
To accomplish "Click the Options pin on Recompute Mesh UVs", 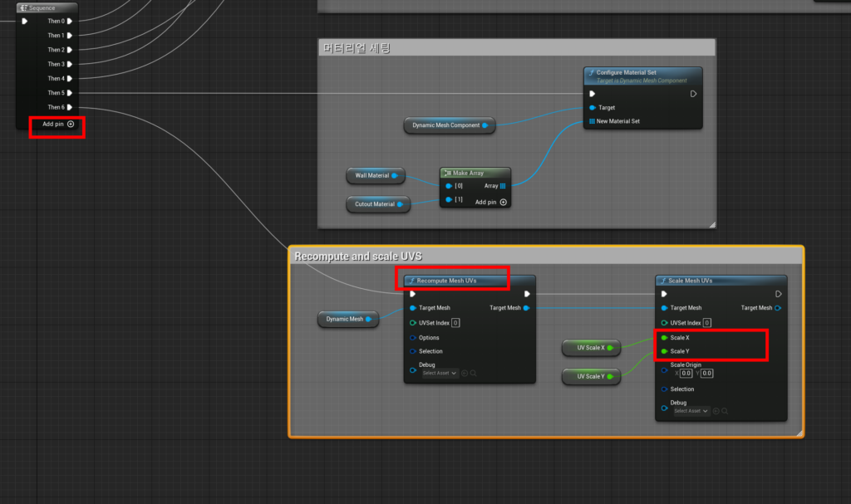I will (413, 338).
